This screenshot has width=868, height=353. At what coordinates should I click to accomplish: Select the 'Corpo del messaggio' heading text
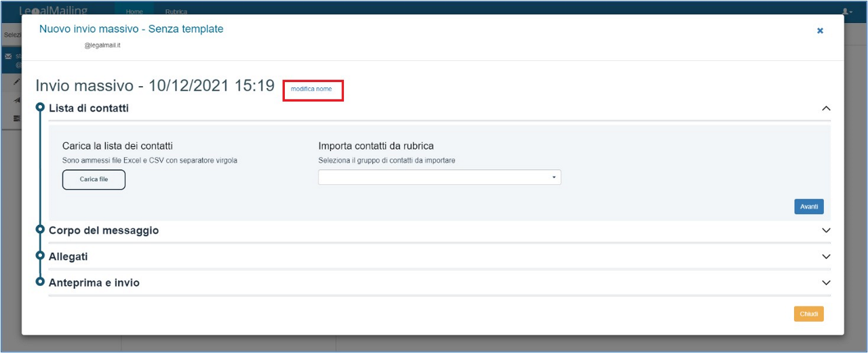pyautogui.click(x=104, y=230)
